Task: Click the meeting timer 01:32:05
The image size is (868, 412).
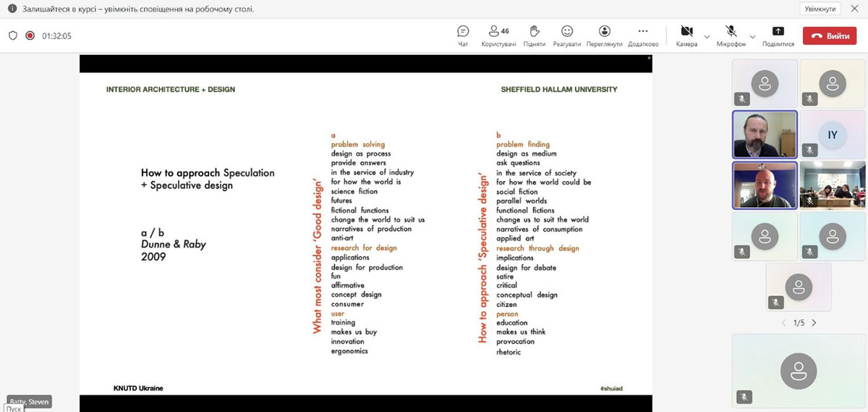Action: click(56, 35)
